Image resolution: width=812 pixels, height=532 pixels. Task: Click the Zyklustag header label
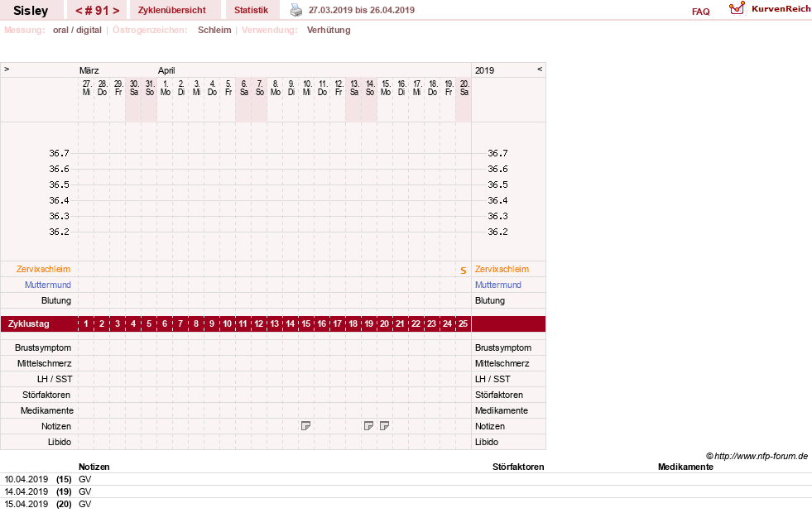click(29, 324)
